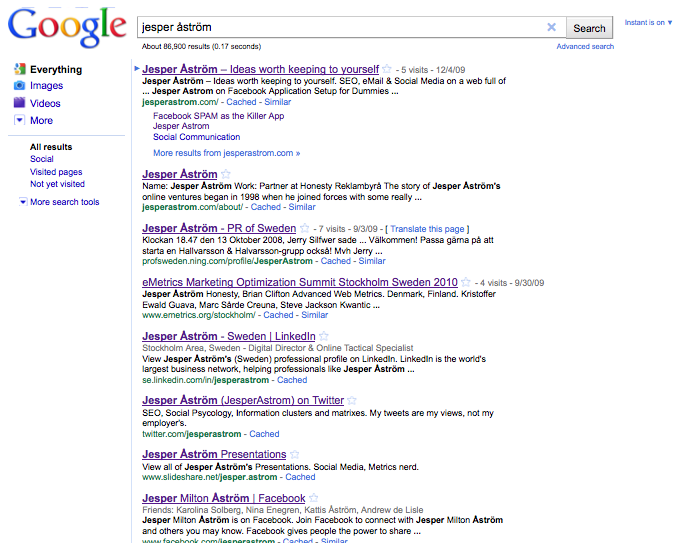Open Cached for slideshare.net result
692x543 pixels.
pos(300,477)
